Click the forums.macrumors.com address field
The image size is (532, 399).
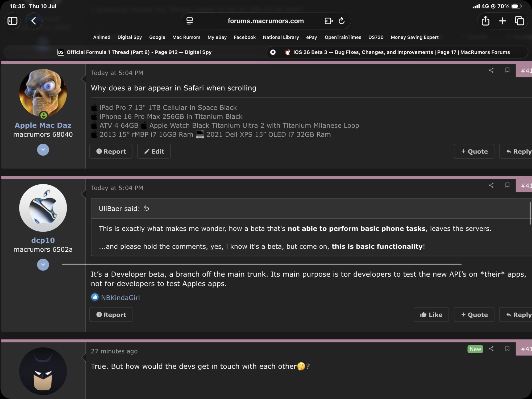(x=265, y=21)
